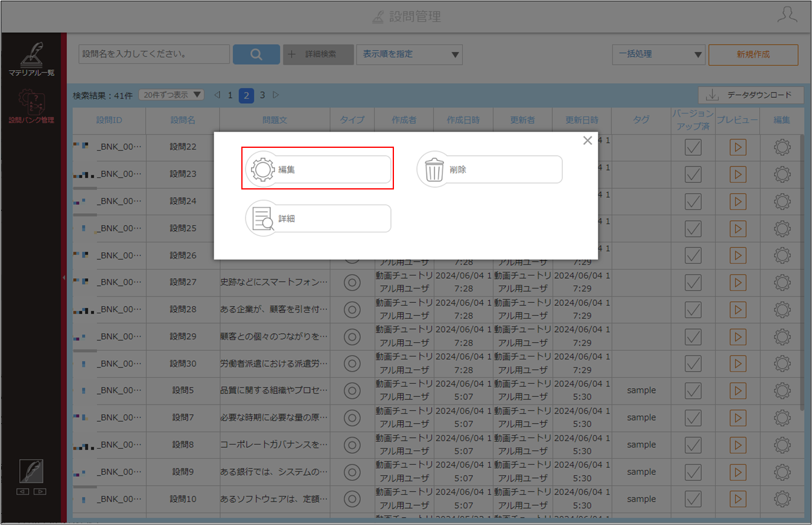Image resolution: width=812 pixels, height=525 pixels.
Task: Click the 編集 gear option in popup
Action: click(x=318, y=170)
